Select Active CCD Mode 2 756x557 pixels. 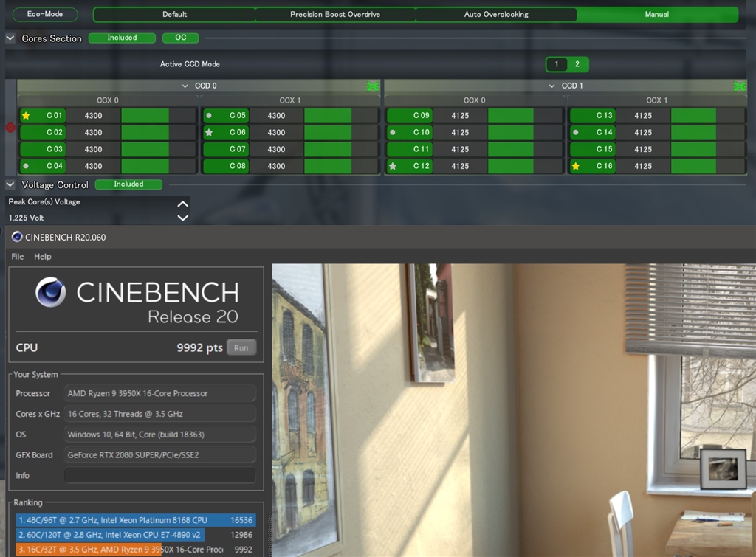coord(577,64)
